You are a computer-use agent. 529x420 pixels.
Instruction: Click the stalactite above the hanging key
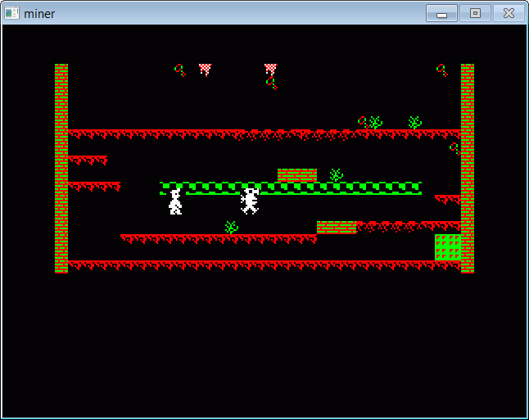pos(270,69)
